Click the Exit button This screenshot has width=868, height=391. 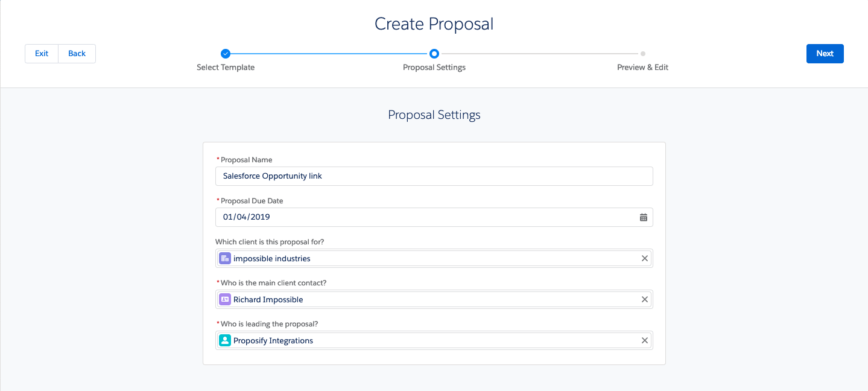click(42, 54)
